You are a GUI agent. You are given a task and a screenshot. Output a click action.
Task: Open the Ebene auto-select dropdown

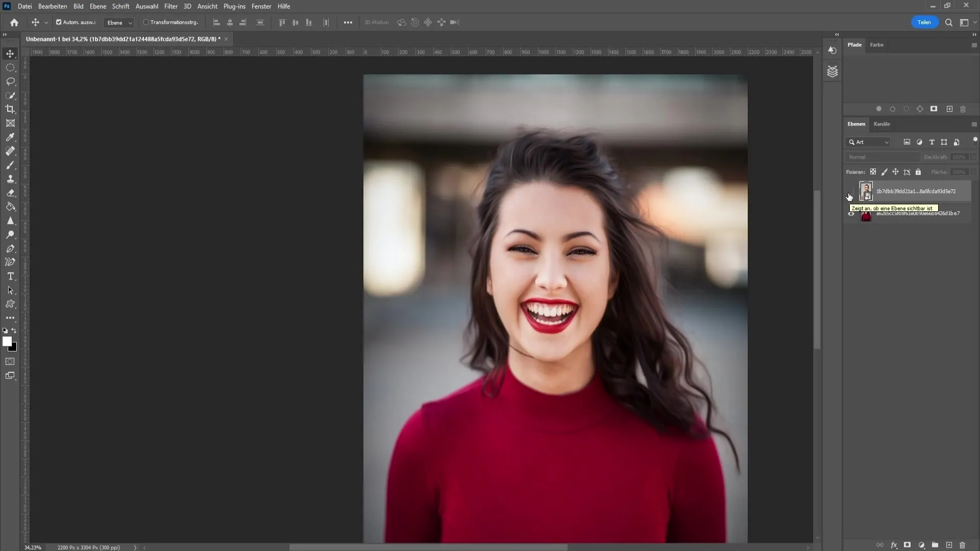click(119, 22)
